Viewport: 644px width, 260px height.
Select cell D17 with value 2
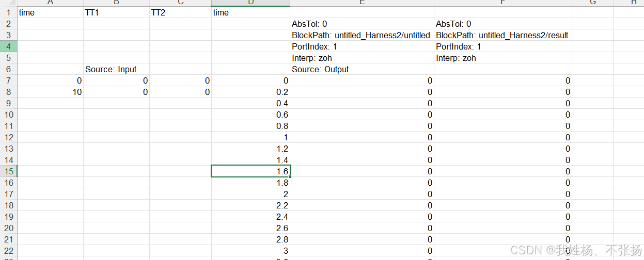pyautogui.click(x=250, y=194)
